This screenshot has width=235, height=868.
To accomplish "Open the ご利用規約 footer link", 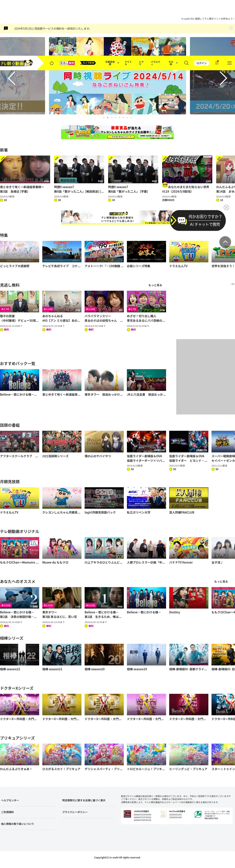I will pyautogui.click(x=7, y=812).
